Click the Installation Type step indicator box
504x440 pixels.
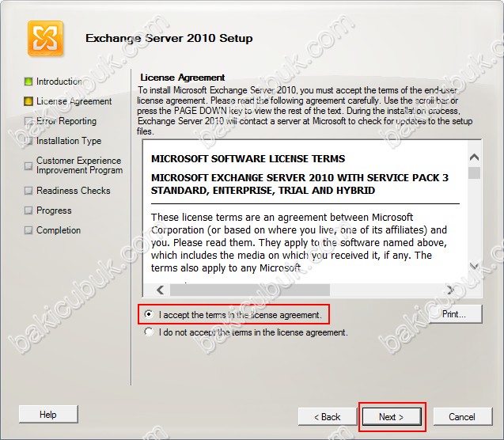28,141
